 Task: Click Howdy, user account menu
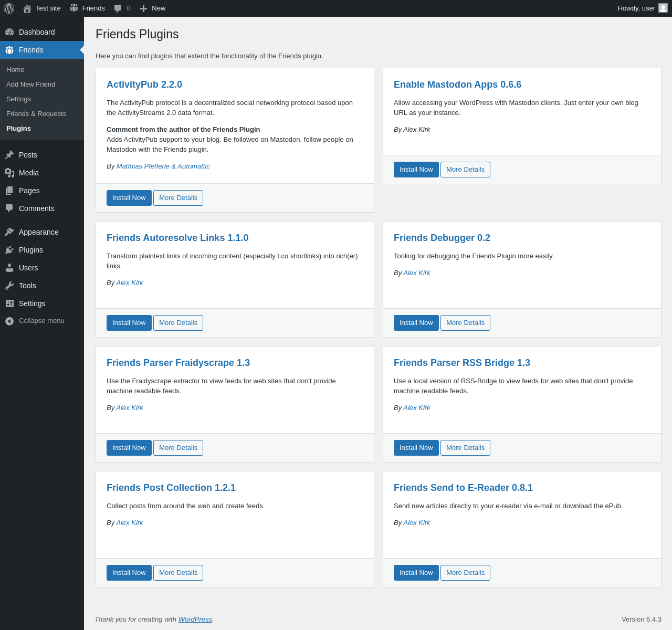click(642, 8)
